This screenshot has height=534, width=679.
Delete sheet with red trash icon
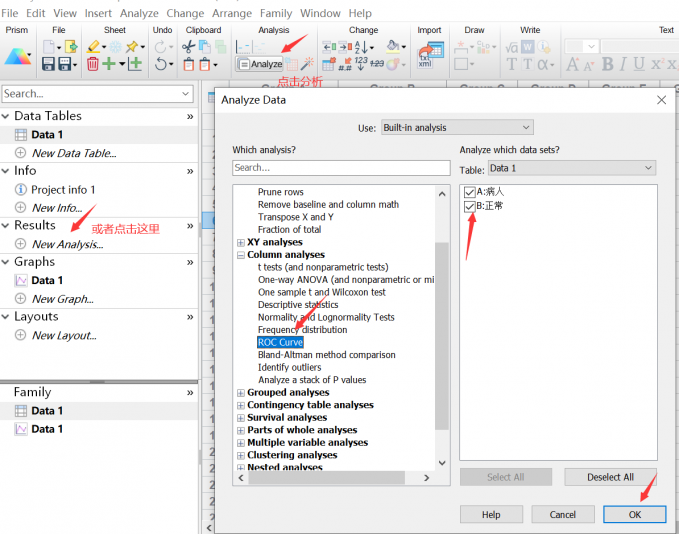pyautogui.click(x=93, y=64)
